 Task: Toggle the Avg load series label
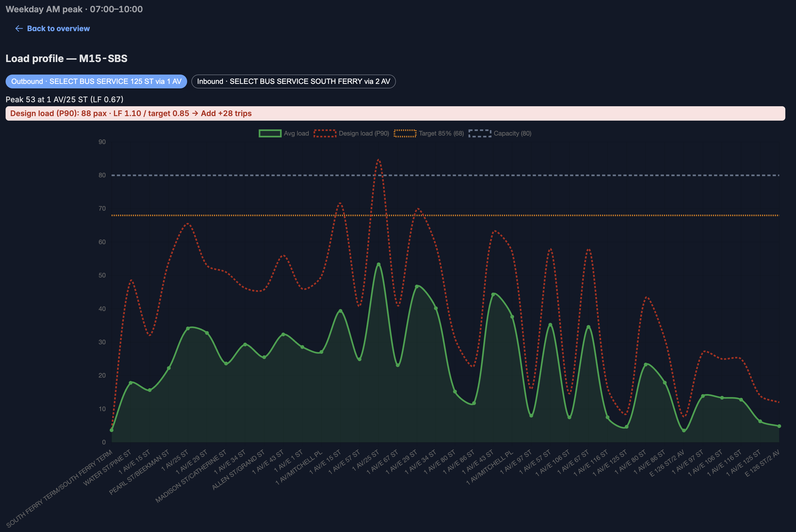tap(296, 133)
